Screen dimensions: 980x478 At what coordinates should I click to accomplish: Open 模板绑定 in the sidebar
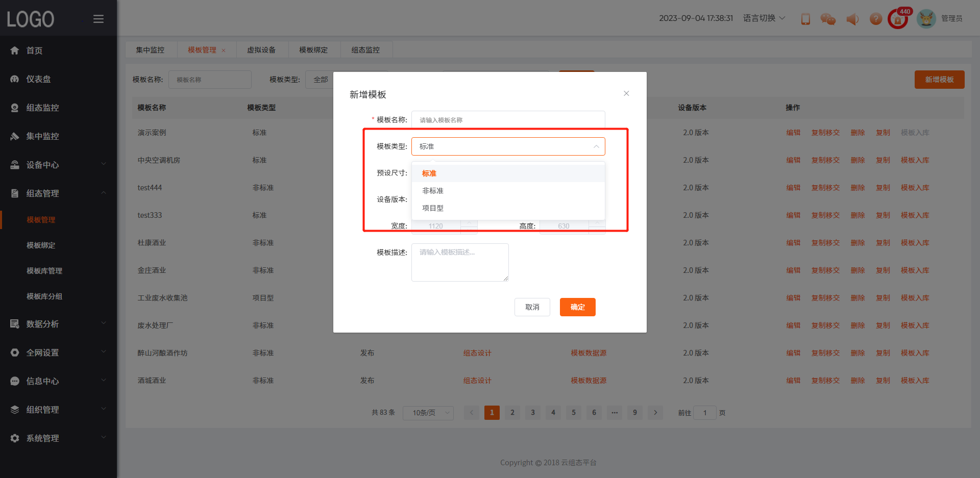pos(41,245)
